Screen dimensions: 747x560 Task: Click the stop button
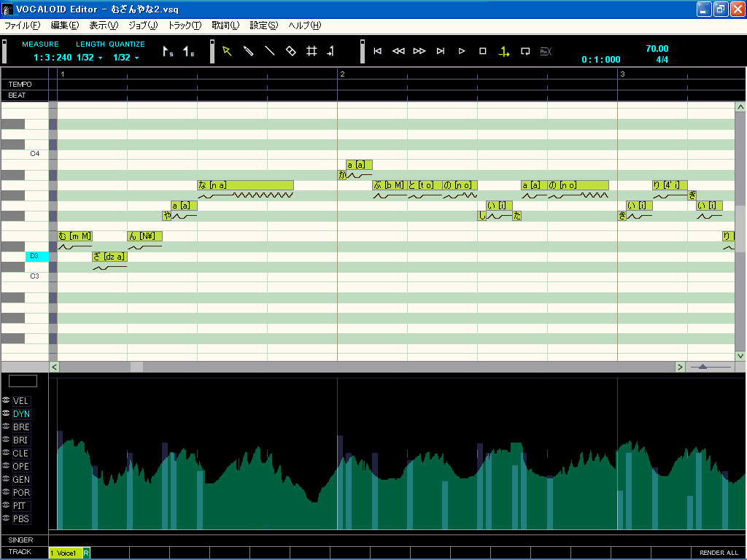(482, 51)
